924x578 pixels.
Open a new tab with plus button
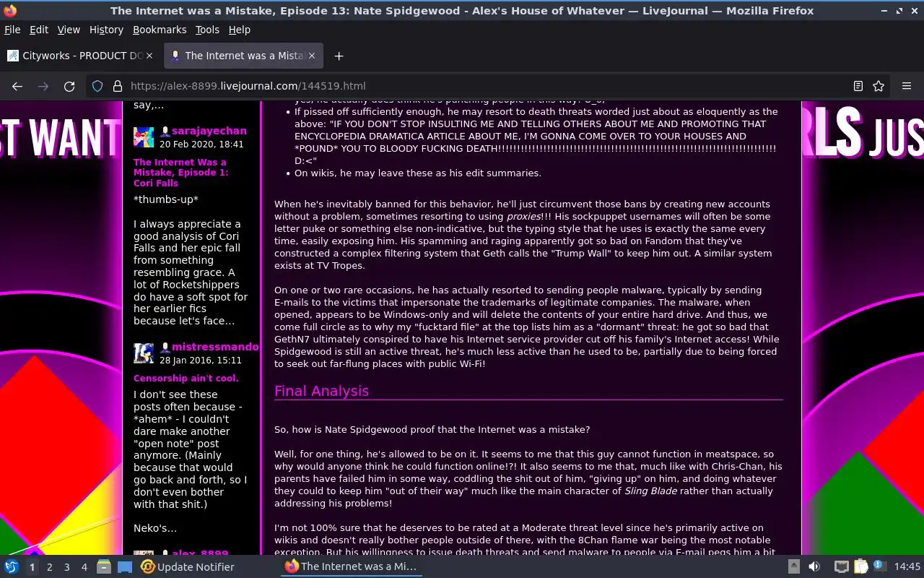tap(339, 56)
